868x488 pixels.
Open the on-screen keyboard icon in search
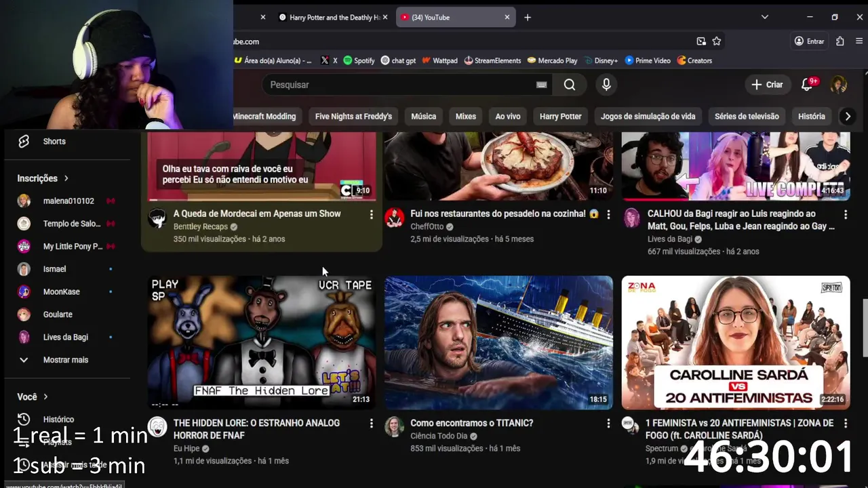(541, 85)
